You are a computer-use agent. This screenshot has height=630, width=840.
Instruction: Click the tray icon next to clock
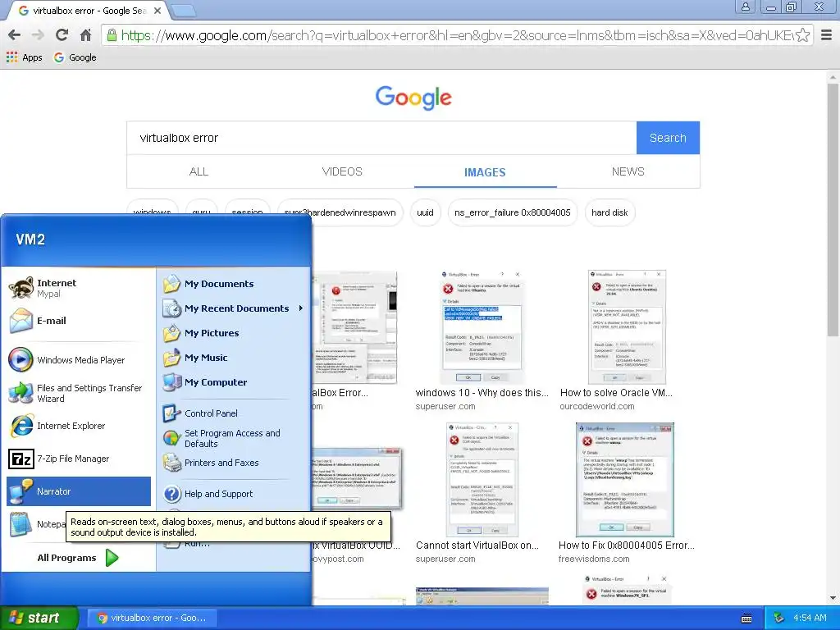(x=779, y=619)
